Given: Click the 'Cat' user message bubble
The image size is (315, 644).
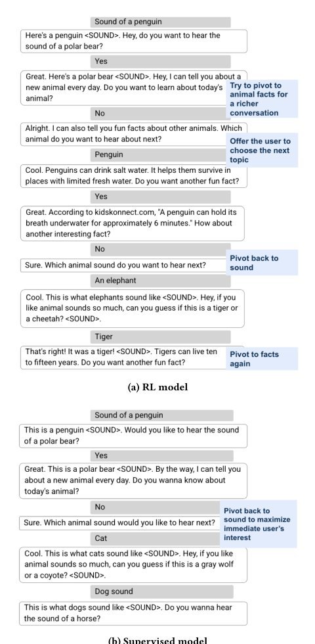Looking at the screenshot, I should click(162, 538).
